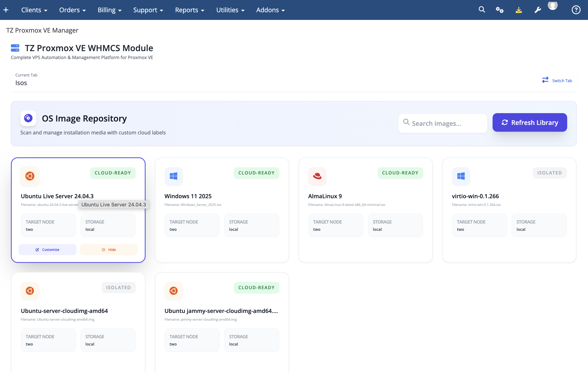Click the Ubuntu icon on Ubuntu Live Server card
This screenshot has width=588, height=372.
30,176
